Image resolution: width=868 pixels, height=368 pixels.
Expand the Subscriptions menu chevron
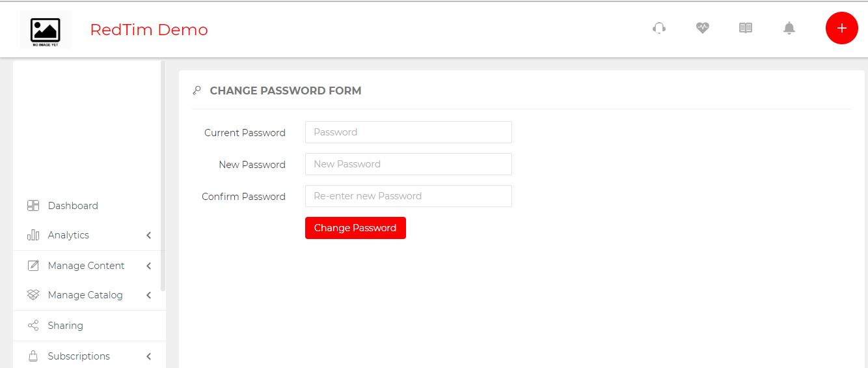pyautogui.click(x=149, y=356)
